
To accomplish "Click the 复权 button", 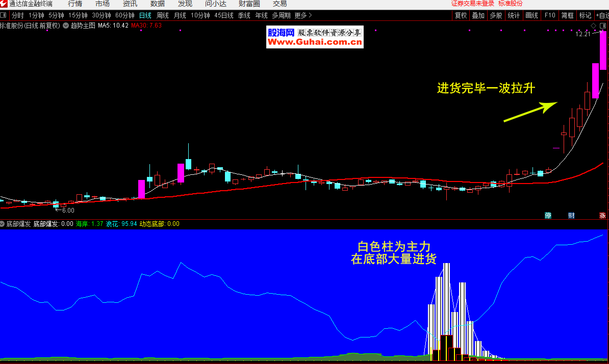I will (x=461, y=15).
